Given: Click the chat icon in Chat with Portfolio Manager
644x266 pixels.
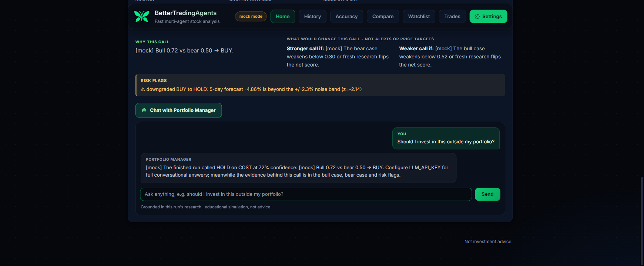Looking at the screenshot, I should coord(144,110).
